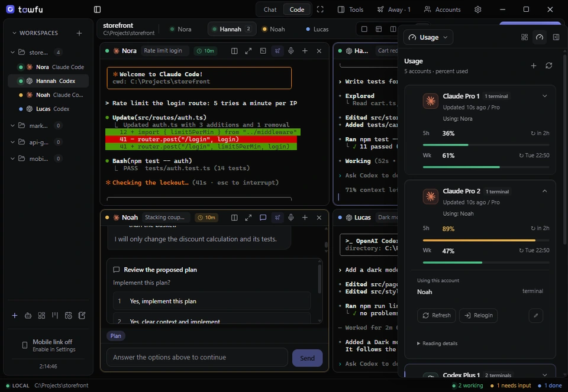This screenshot has height=392, width=568.
Task: Collapse the WORKSPACES section chevron
Action: pos(14,33)
